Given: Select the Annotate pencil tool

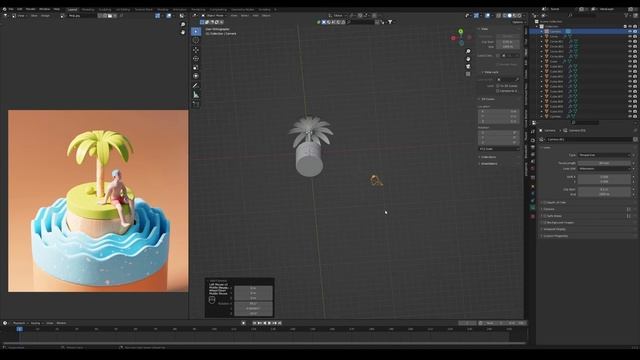Looking at the screenshot, I should 196,86.
